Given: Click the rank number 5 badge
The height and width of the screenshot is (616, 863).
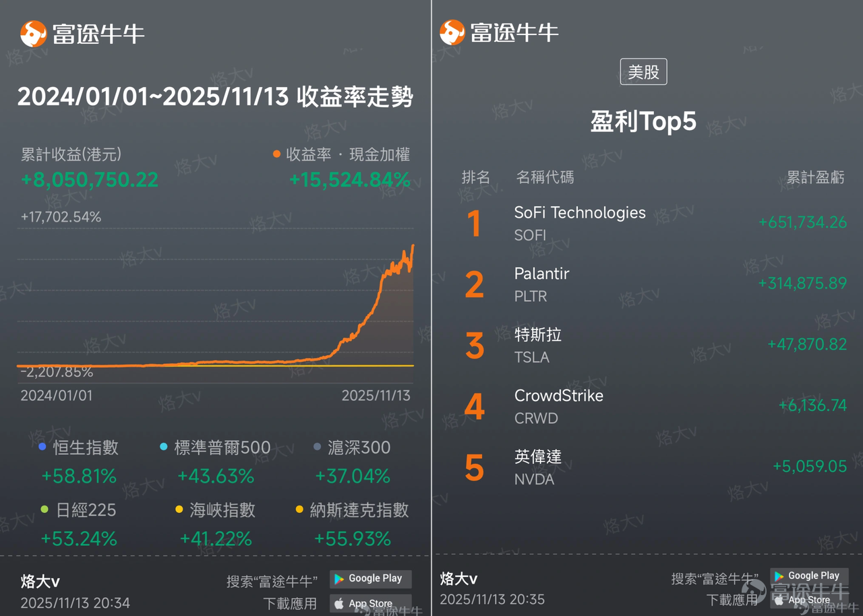Looking at the screenshot, I should (475, 468).
